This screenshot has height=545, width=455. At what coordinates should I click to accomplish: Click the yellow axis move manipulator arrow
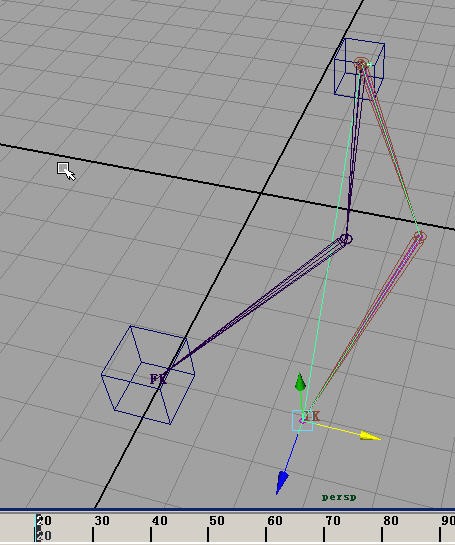371,436
